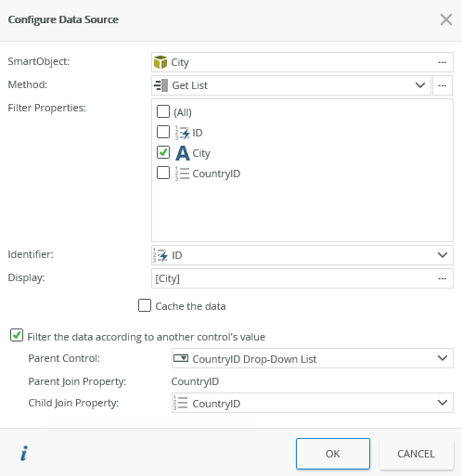Click the City SmartObject cube icon

point(160,62)
